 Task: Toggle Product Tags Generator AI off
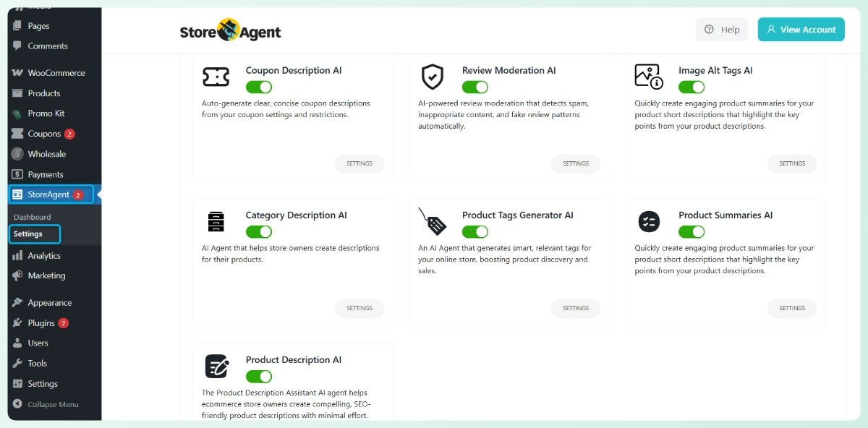475,232
